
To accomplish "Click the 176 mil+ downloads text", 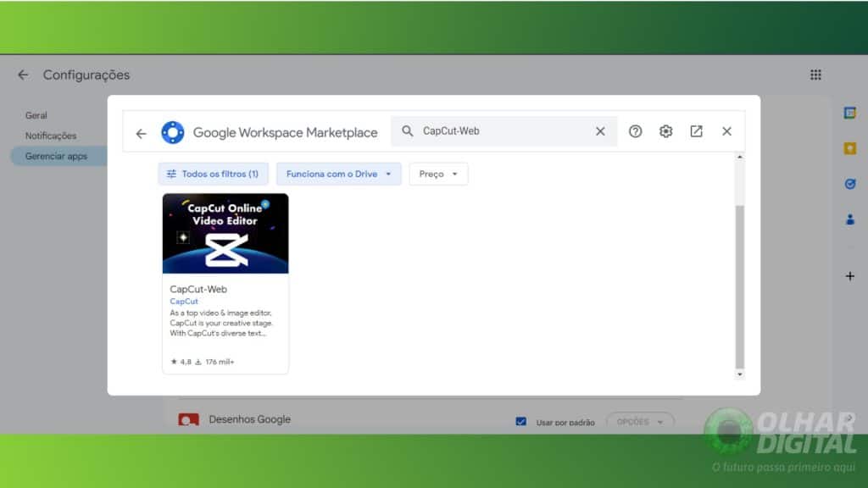I will (x=220, y=362).
